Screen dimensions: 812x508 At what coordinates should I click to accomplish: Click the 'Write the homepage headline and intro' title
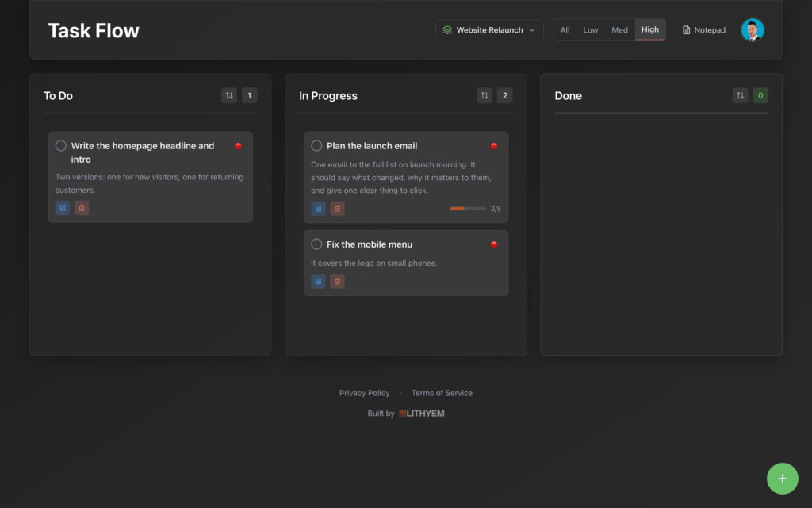click(143, 152)
